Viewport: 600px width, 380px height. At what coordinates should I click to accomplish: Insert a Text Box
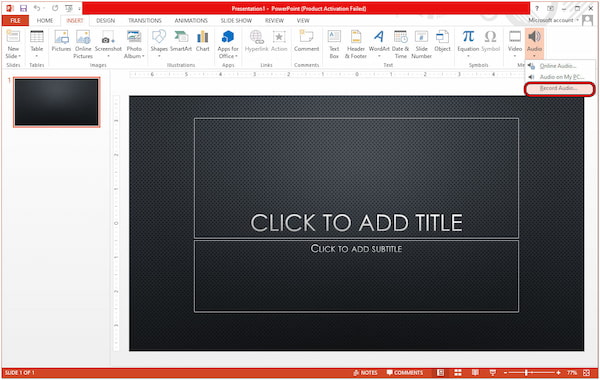334,44
